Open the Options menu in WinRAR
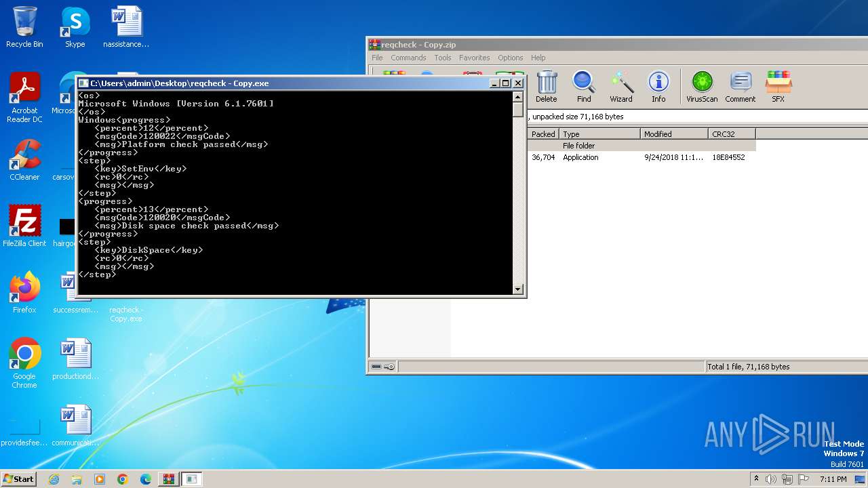 510,58
